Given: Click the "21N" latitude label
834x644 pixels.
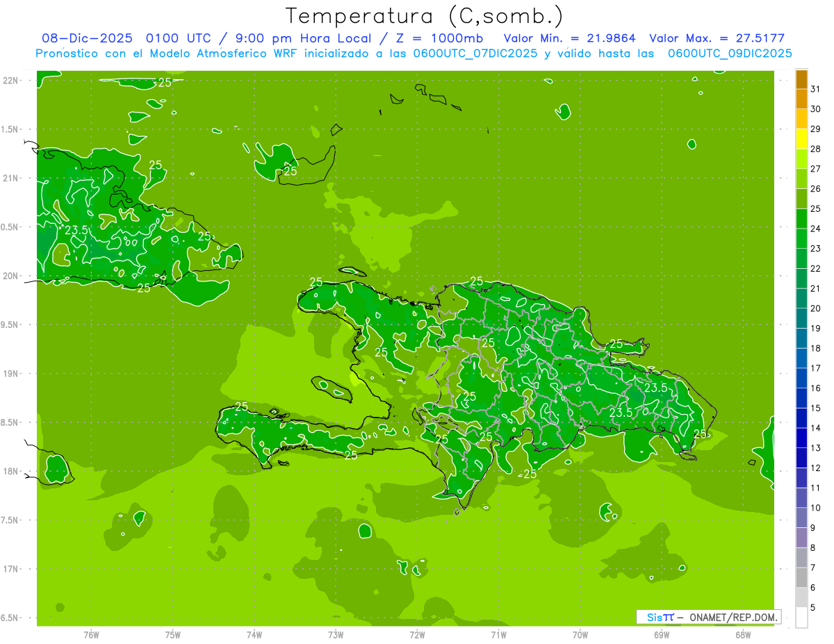Looking at the screenshot, I should 11,178.
